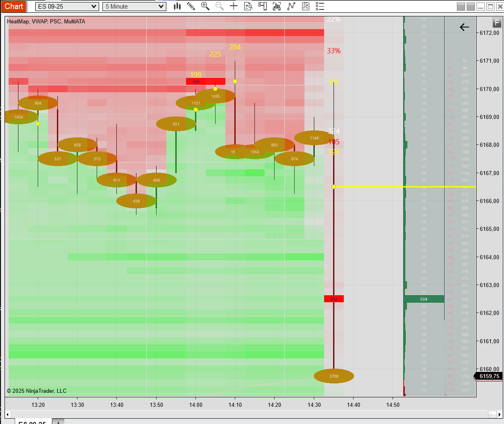Click the Zoom Out tool
The width and height of the screenshot is (504, 424).
tap(219, 6)
